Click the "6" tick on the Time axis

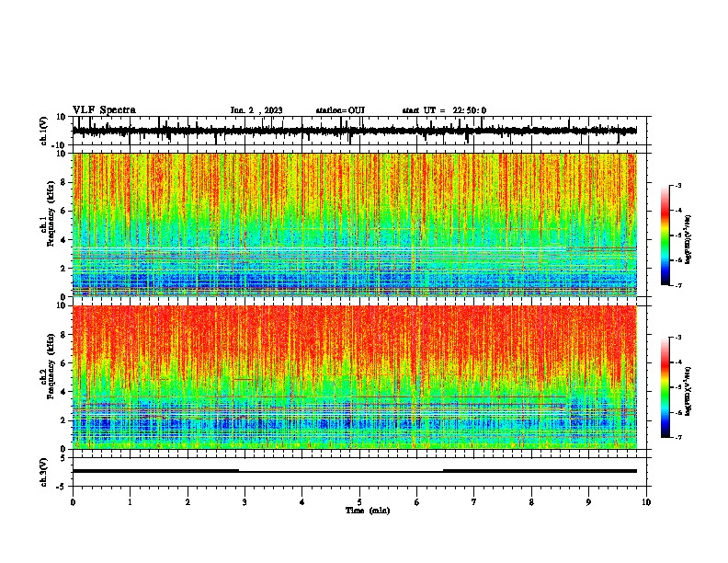coord(417,502)
